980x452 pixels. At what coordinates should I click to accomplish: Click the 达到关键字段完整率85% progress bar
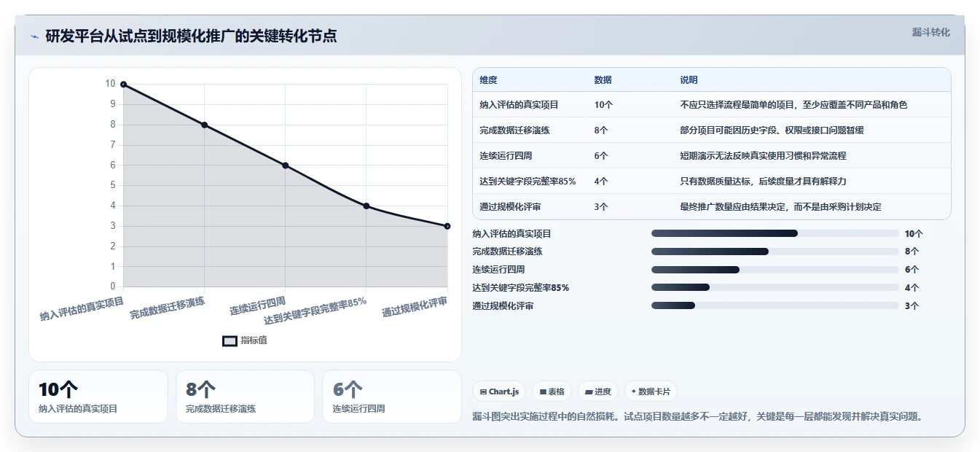tap(775, 288)
